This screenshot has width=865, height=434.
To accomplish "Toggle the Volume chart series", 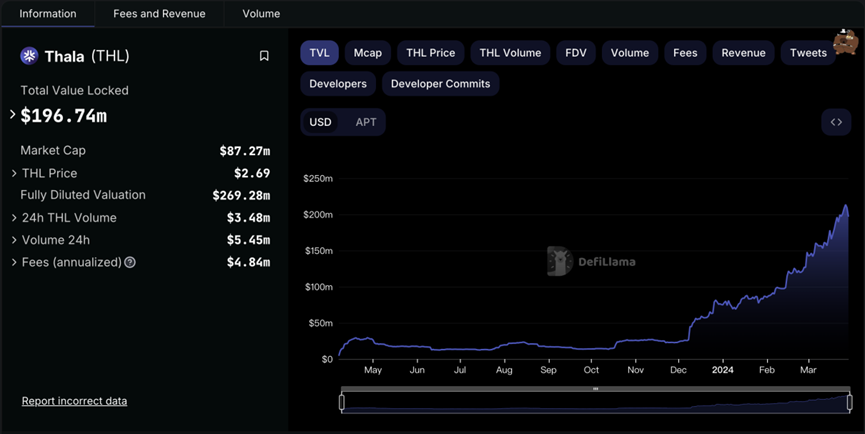I will coord(630,53).
